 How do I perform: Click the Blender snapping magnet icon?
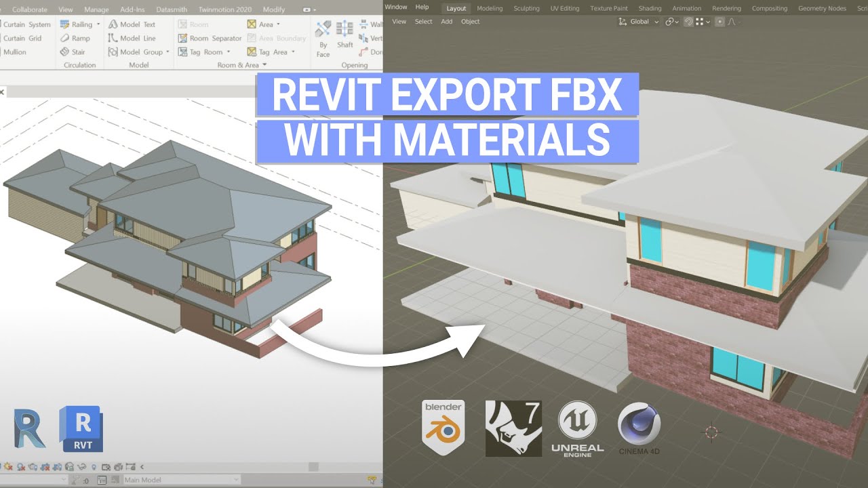pyautogui.click(x=689, y=22)
